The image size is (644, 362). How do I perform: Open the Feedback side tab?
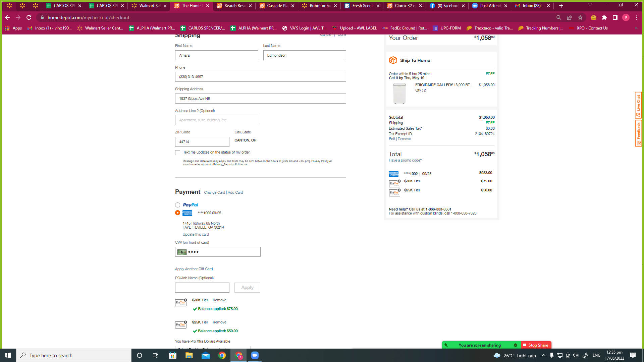(x=638, y=133)
